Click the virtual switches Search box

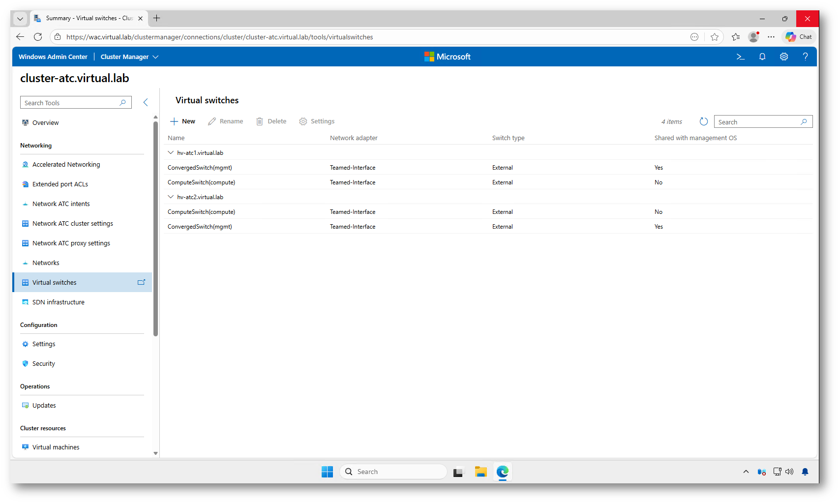point(757,122)
